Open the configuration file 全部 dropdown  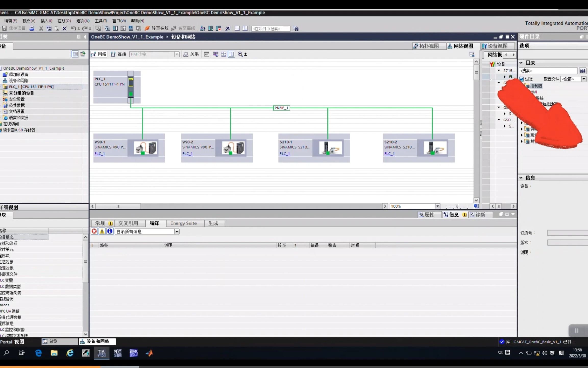pos(584,79)
